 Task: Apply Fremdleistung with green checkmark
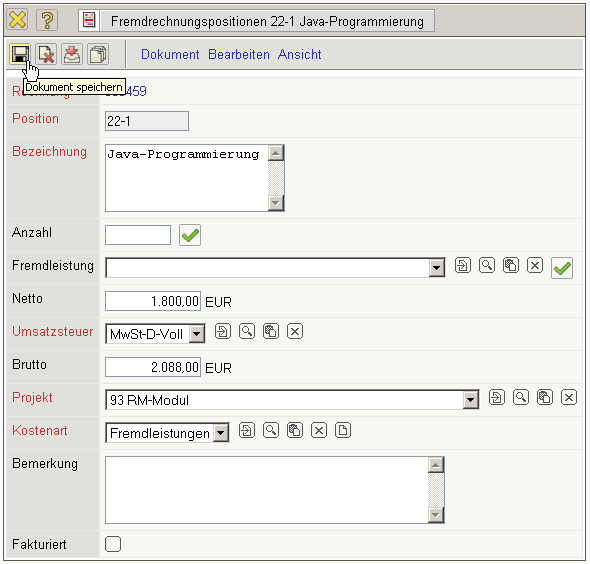click(562, 268)
